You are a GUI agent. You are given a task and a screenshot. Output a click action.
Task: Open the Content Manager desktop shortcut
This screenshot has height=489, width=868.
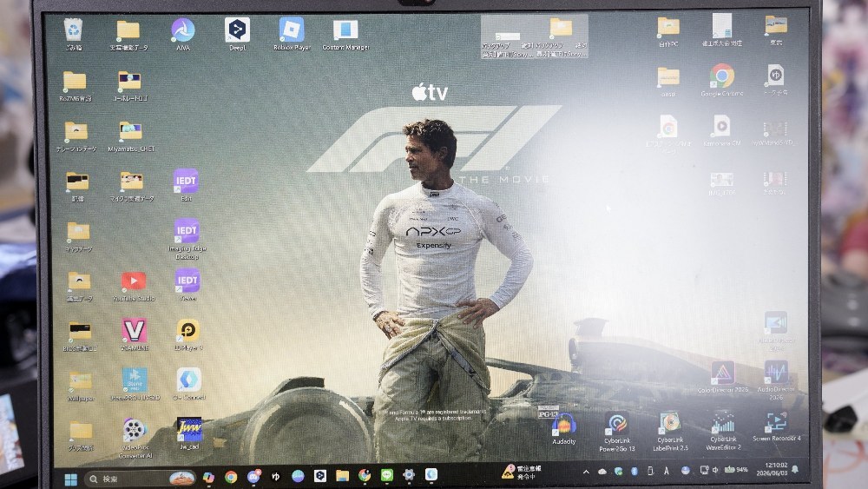pyautogui.click(x=345, y=35)
